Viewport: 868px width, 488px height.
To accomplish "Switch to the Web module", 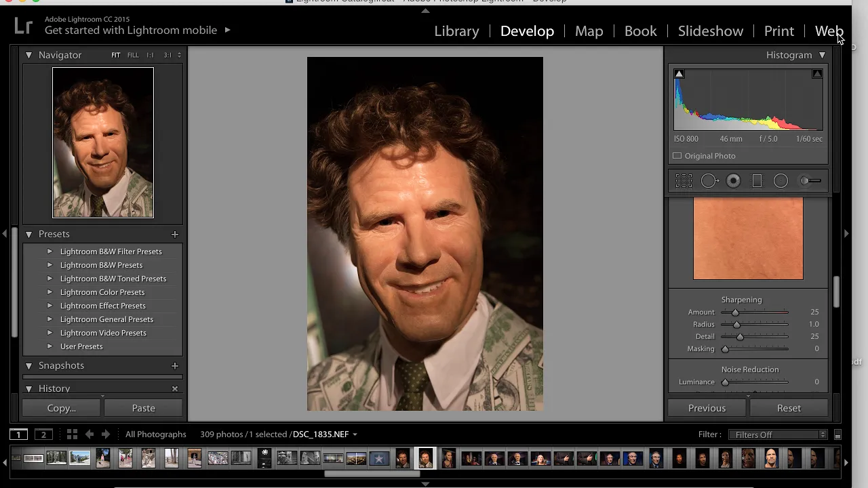I will pyautogui.click(x=829, y=31).
